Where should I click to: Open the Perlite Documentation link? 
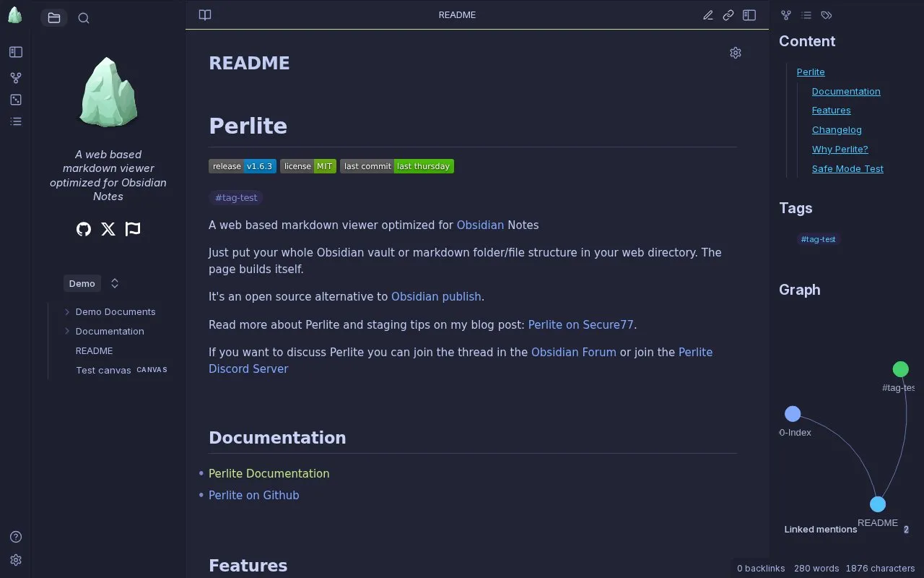tap(269, 474)
